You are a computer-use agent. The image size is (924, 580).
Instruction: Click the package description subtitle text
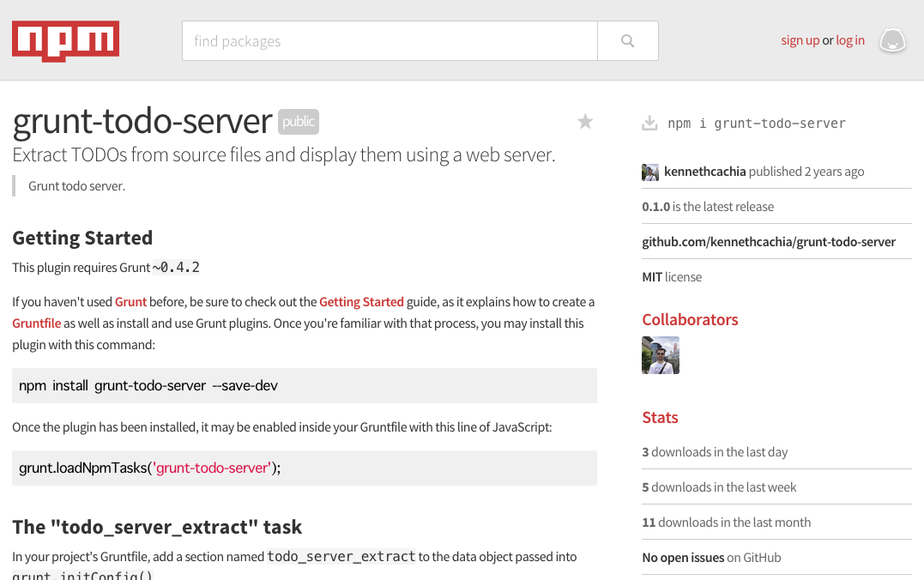[x=284, y=154]
